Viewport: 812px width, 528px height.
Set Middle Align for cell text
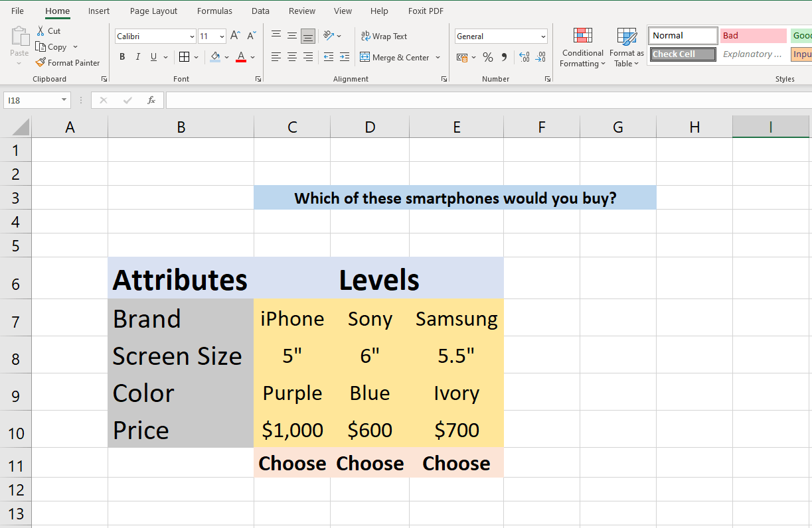click(292, 36)
